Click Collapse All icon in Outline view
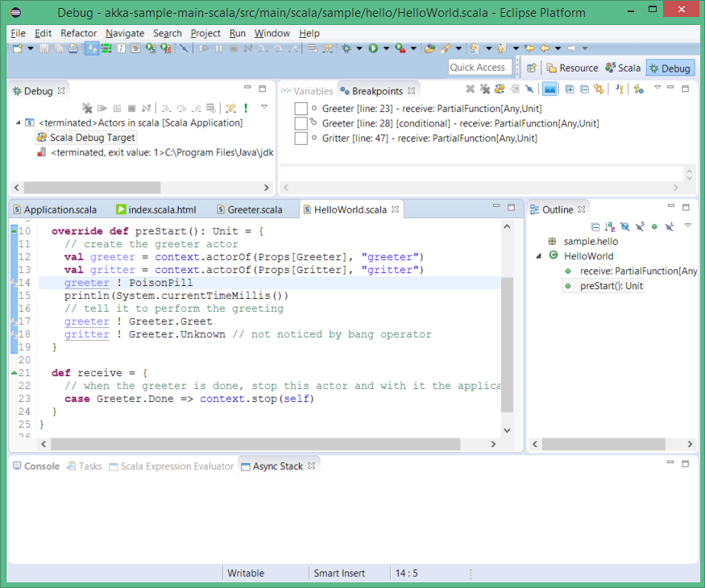705x588 pixels. click(595, 228)
